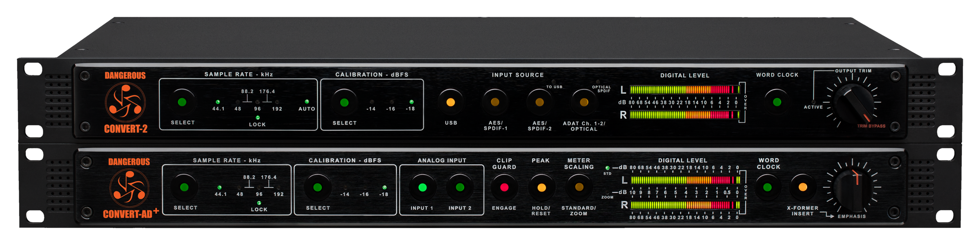Select the INPUT 2 analog input button
Image resolution: width=980 pixels, height=245 pixels.
(460, 187)
